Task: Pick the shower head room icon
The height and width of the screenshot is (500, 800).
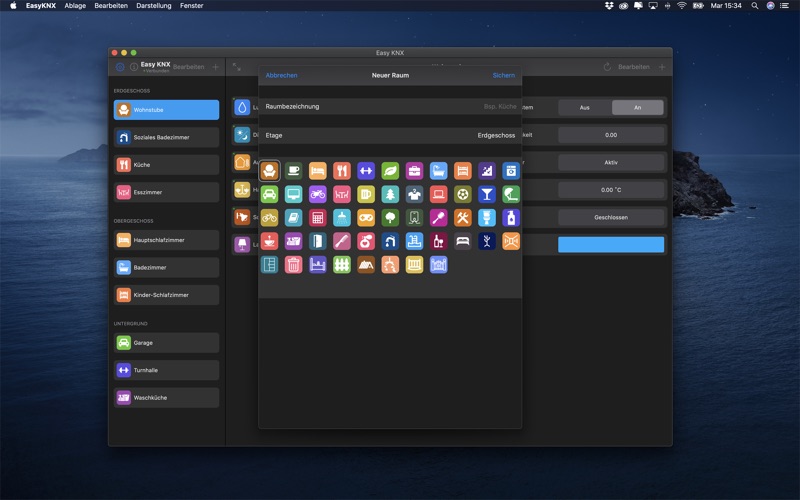Action: [x=342, y=218]
